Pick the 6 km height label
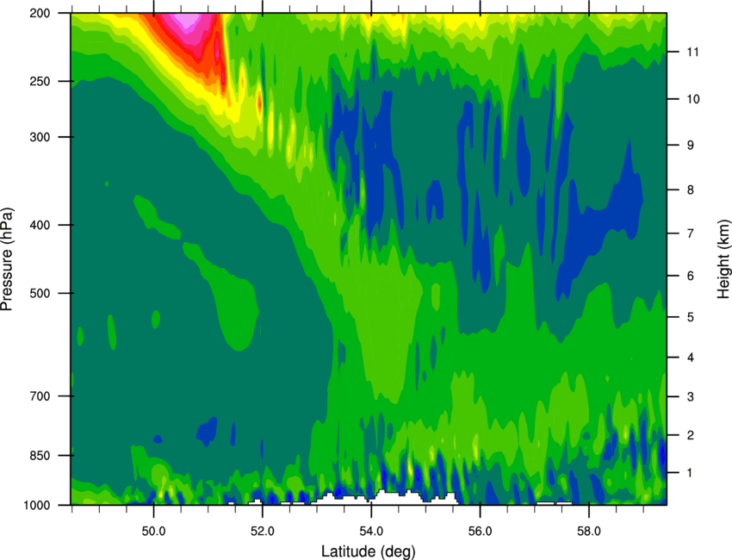The height and width of the screenshot is (560, 732). pyautogui.click(x=691, y=276)
